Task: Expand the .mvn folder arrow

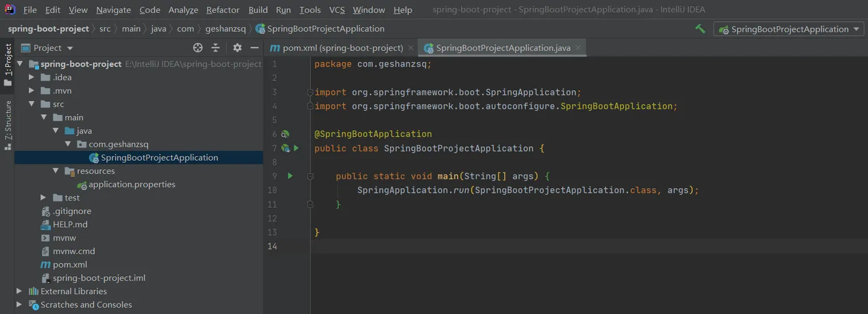Action: tap(32, 91)
